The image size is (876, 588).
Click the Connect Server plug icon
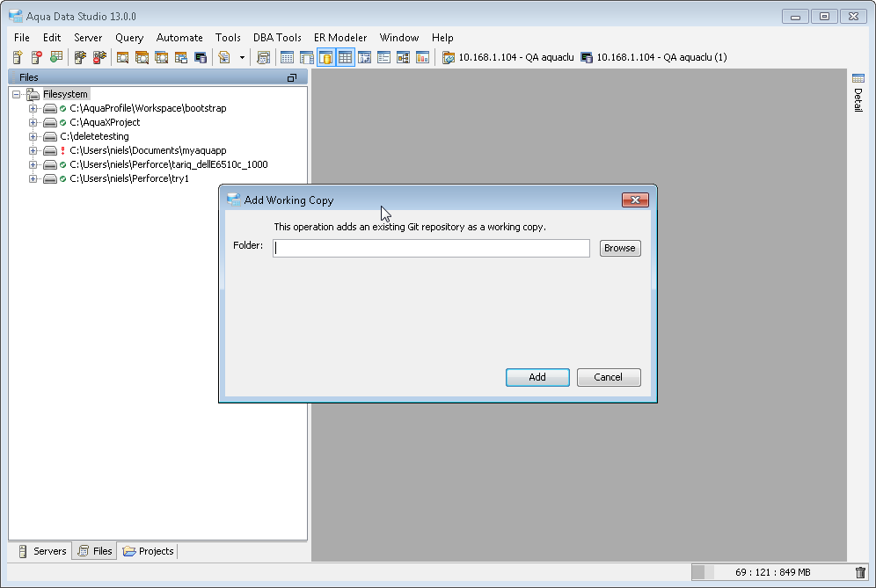coord(80,57)
